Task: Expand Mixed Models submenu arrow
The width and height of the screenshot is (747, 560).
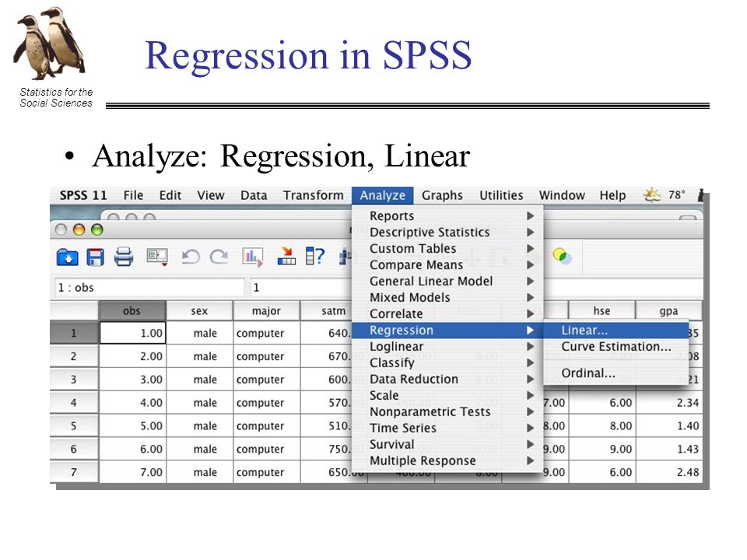Action: click(x=530, y=298)
